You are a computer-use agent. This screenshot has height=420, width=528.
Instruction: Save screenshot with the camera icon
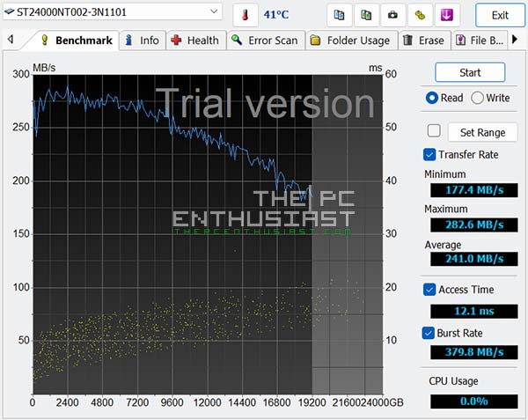click(x=392, y=15)
